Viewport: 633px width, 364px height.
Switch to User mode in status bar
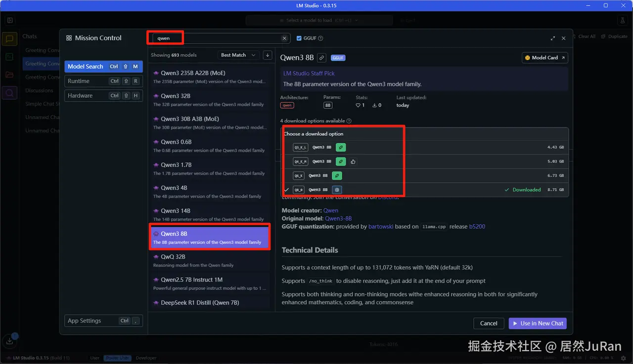tap(94, 358)
